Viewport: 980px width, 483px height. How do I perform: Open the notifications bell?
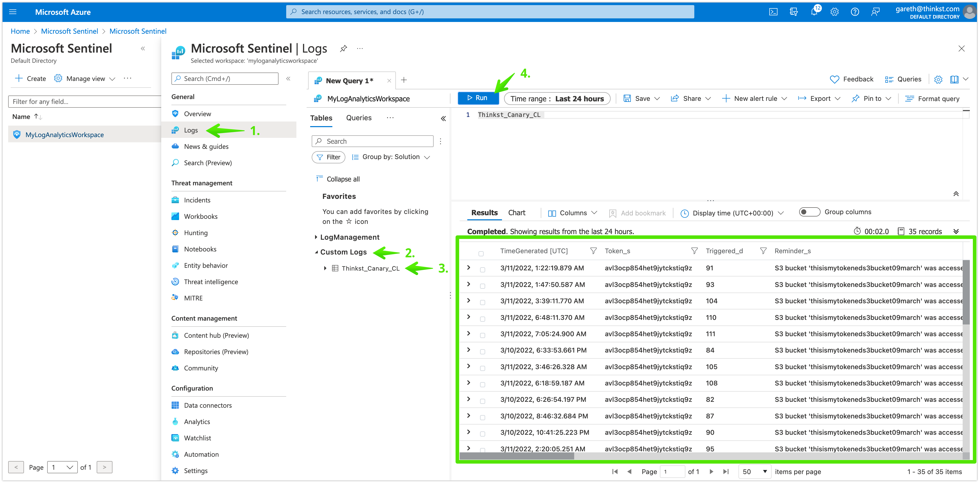(814, 12)
